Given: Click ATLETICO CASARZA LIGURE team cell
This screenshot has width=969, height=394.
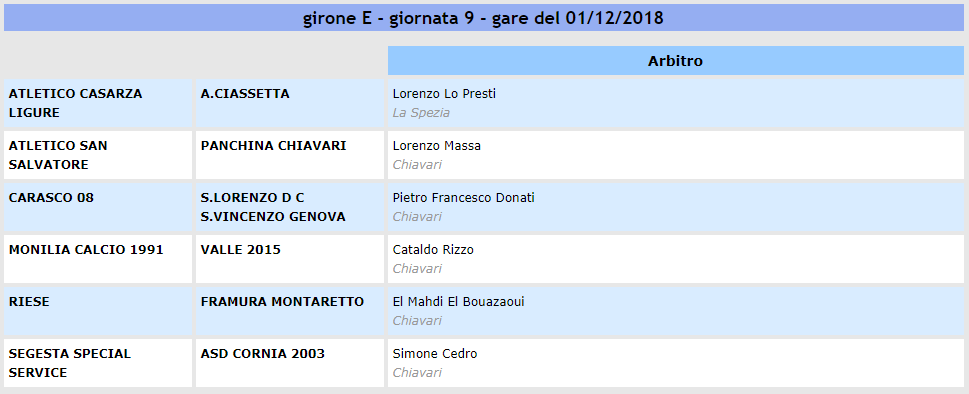Looking at the screenshot, I should (x=98, y=103).
